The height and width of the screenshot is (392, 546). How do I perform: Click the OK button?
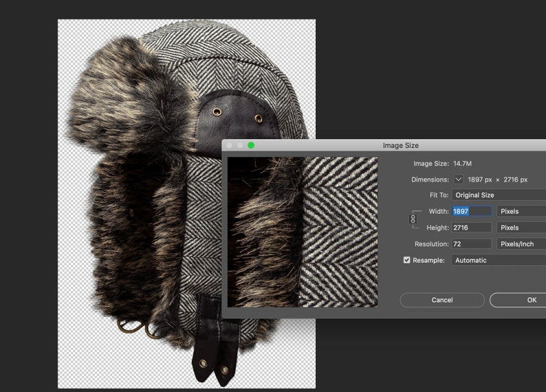click(x=519, y=300)
